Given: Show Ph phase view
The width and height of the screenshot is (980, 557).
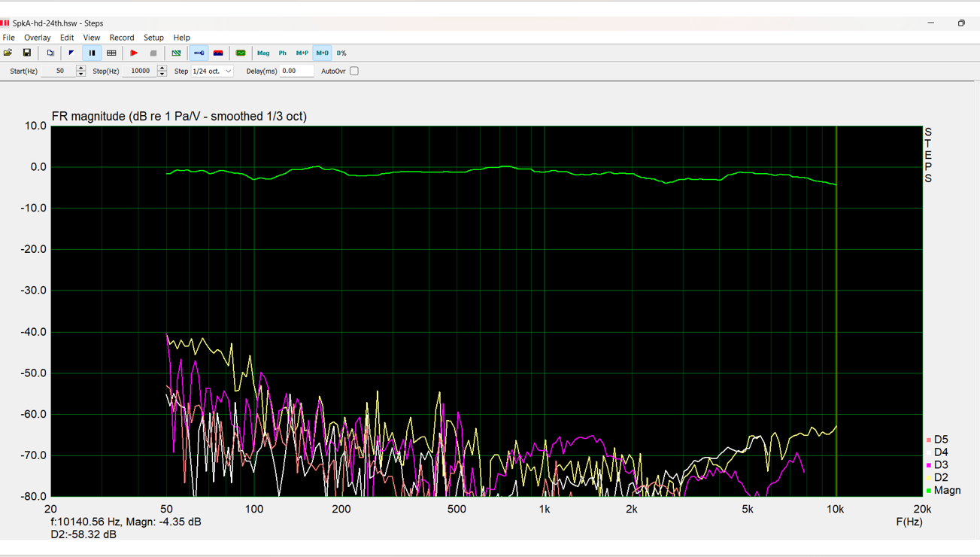Looking at the screenshot, I should coord(283,53).
